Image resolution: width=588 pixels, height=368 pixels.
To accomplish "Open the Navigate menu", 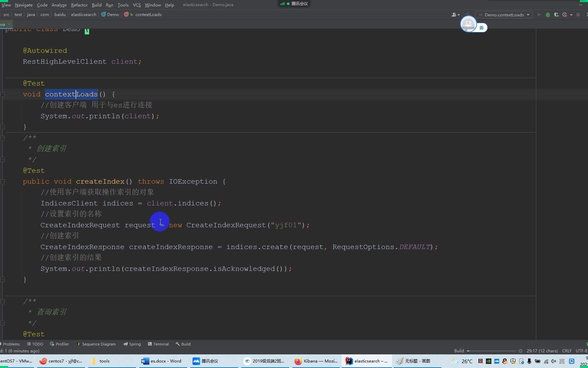I will tap(23, 5).
